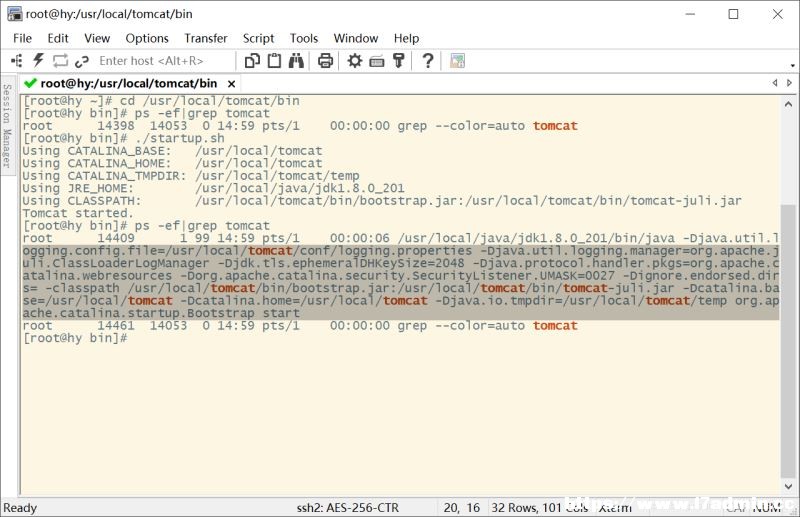Click the green check session status icon
The width and height of the screenshot is (800, 517).
[x=30, y=83]
